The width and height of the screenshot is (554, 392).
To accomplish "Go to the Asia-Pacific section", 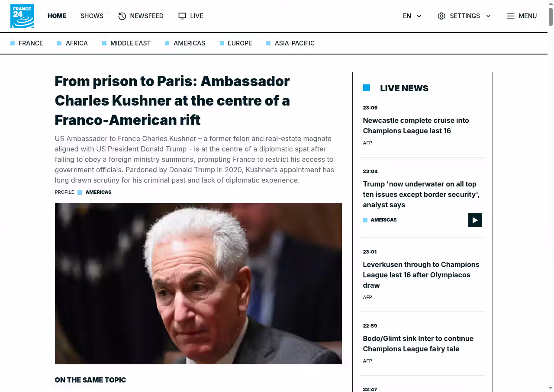I will (x=295, y=43).
